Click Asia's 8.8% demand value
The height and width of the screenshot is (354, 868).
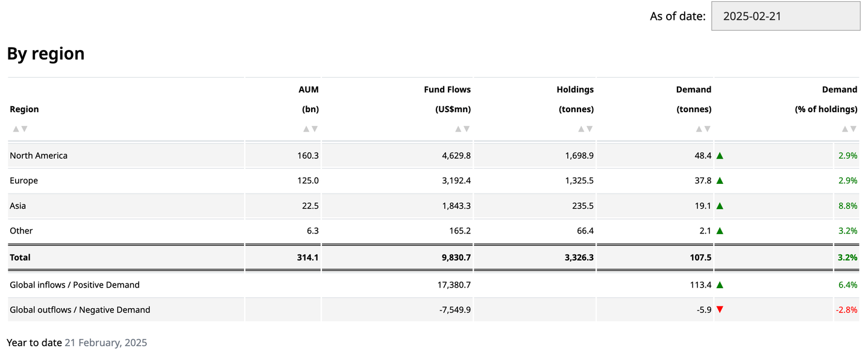848,206
